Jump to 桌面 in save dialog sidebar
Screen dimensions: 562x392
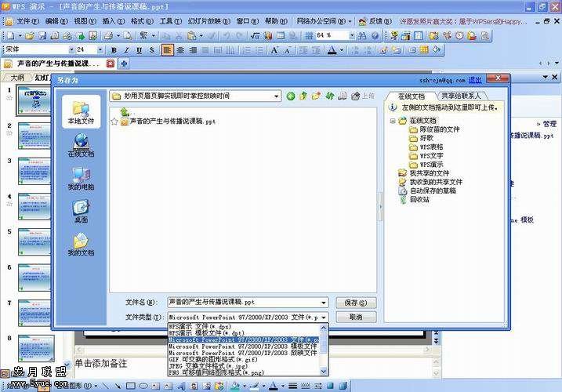[81, 211]
